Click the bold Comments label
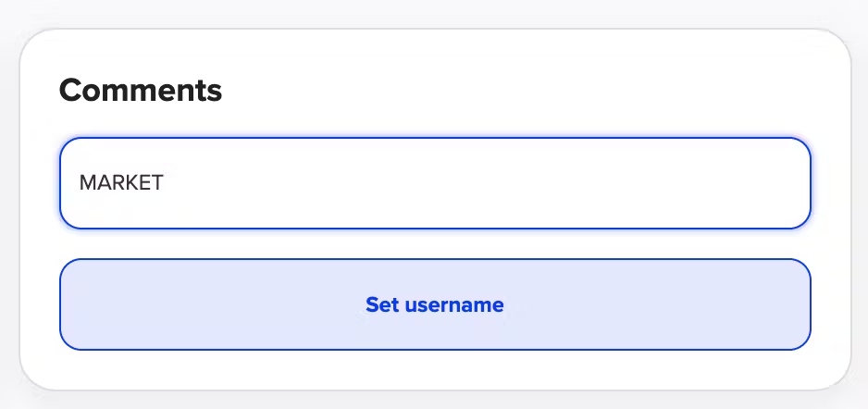 pos(141,91)
